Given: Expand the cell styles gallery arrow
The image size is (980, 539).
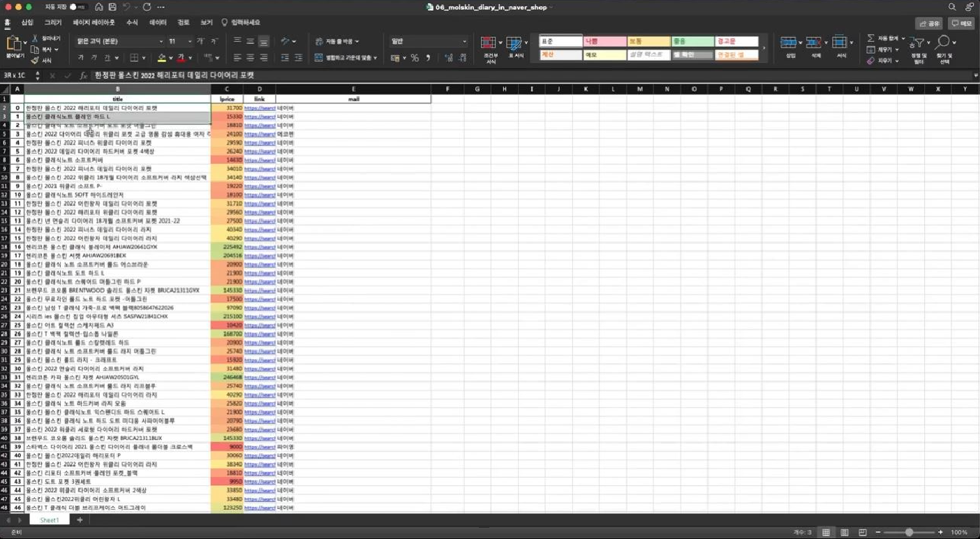Looking at the screenshot, I should click(763, 48).
